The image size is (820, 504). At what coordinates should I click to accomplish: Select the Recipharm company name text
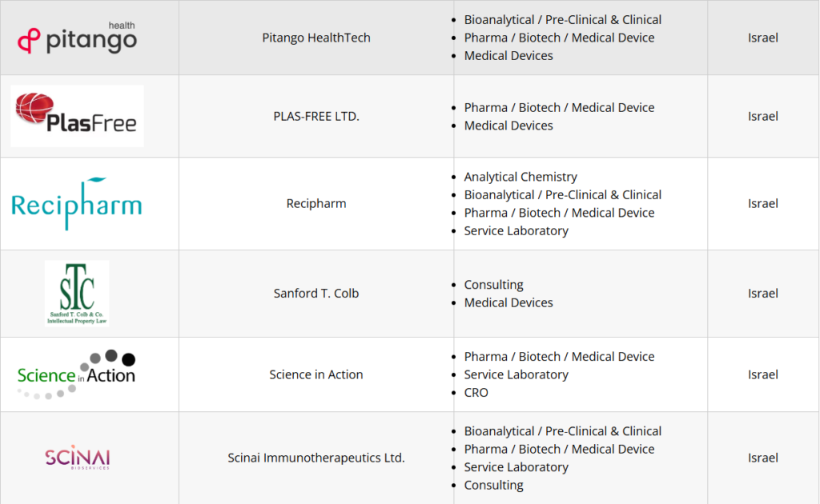pyautogui.click(x=316, y=203)
